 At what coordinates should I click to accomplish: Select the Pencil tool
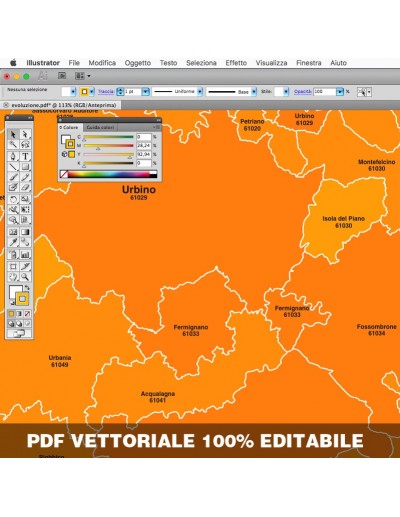25,177
